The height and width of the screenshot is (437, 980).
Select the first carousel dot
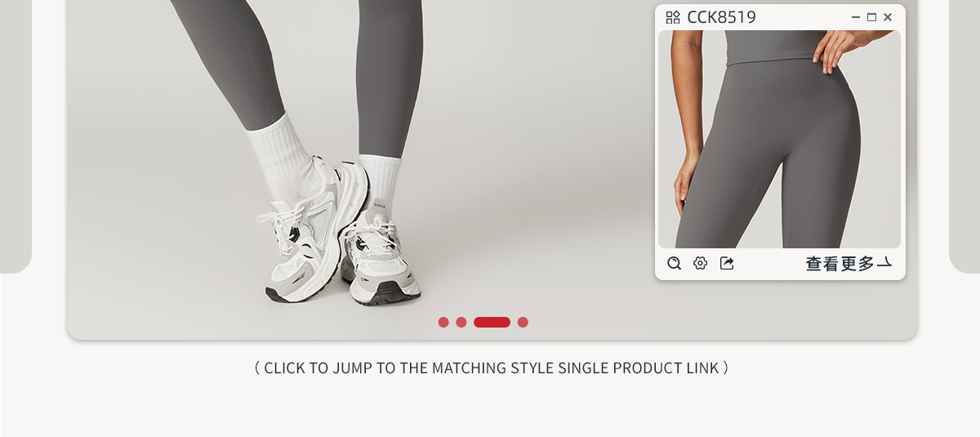(443, 322)
